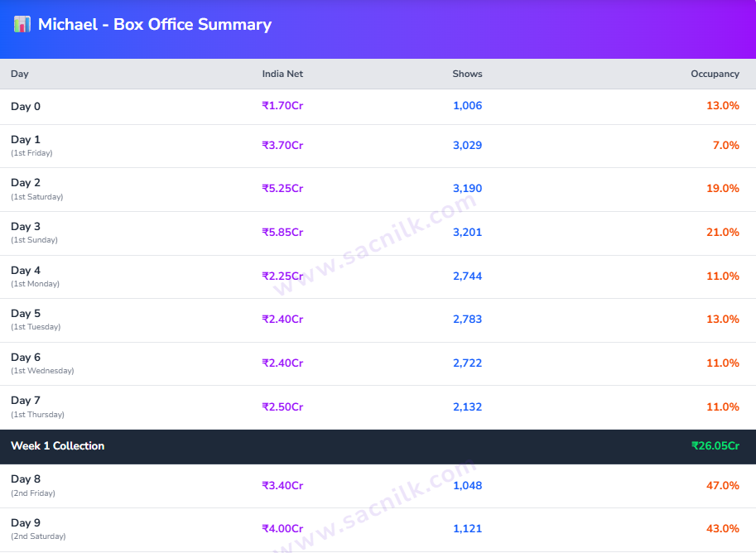This screenshot has width=756, height=553.
Task: Click the ₹5.85Cr India Net value
Action: (x=282, y=233)
